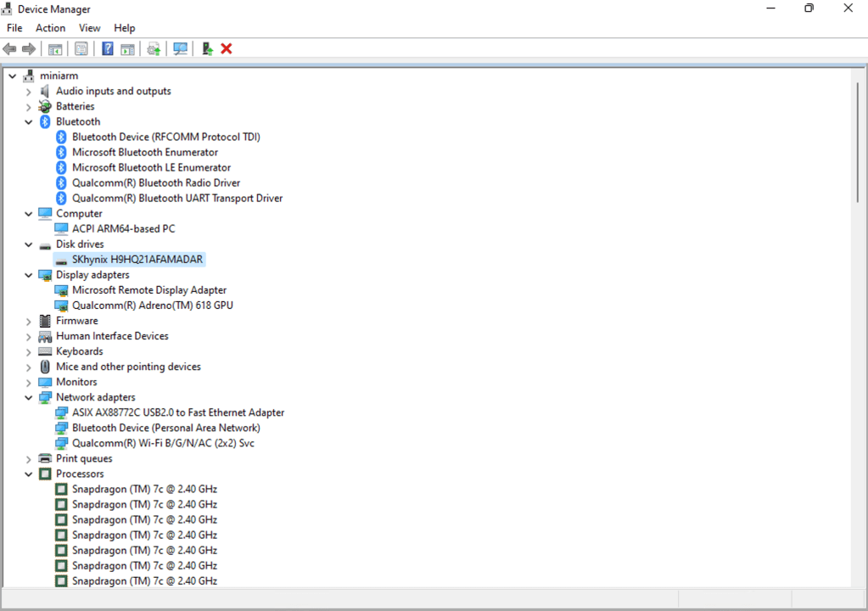The image size is (868, 611).
Task: Select ASIX AX88772C USB2.0 Ethernet Adapter
Action: pos(177,412)
